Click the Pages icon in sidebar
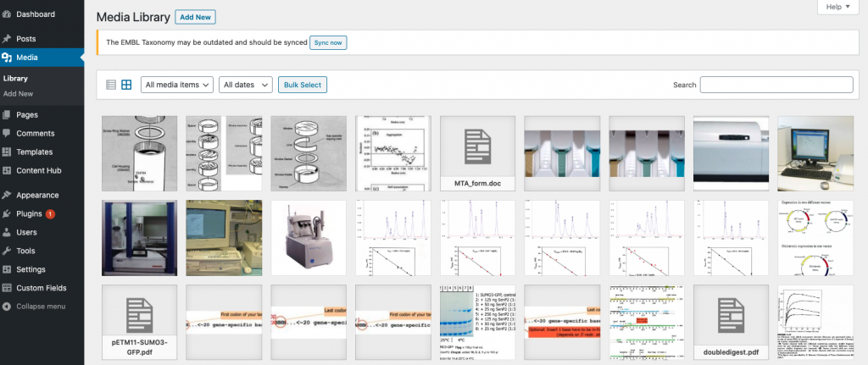 click(x=7, y=115)
